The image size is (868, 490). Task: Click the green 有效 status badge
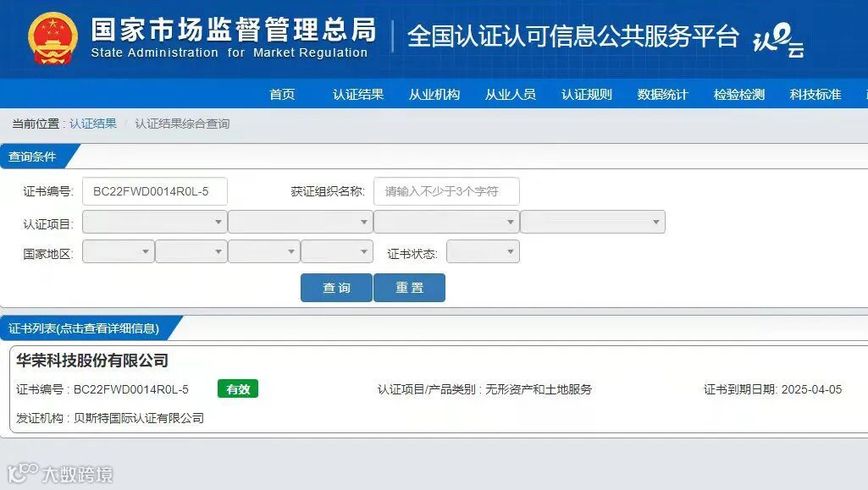(238, 388)
